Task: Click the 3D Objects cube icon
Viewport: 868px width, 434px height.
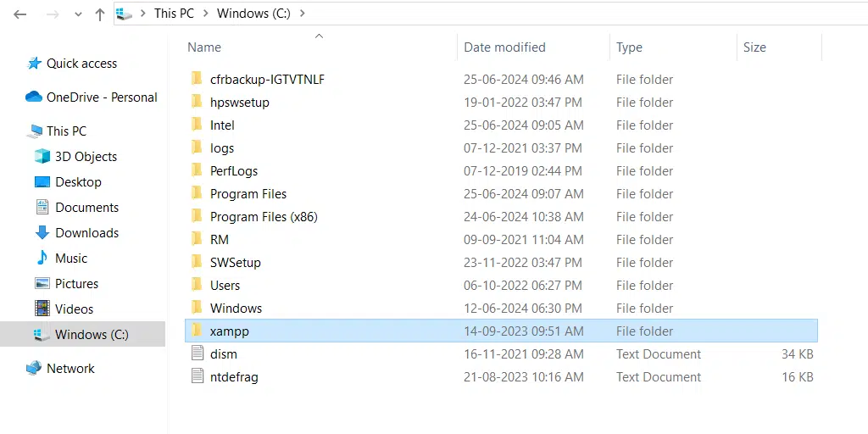Action: 42,157
